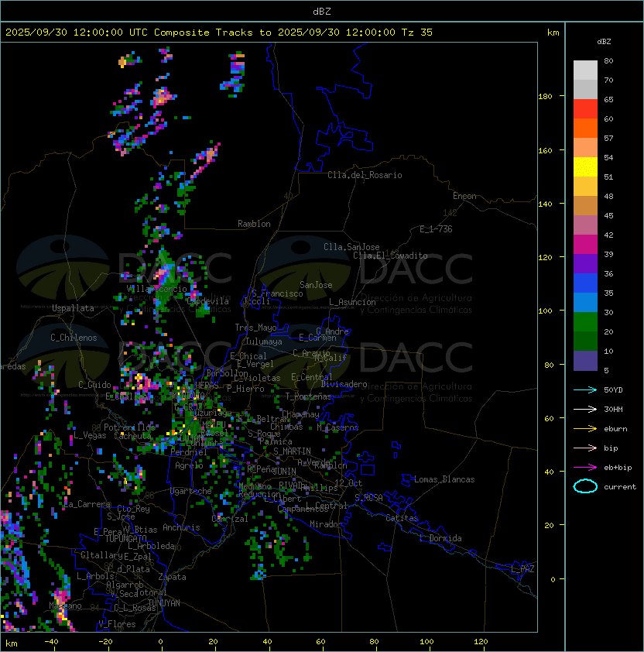Viewport: 644px width, 652px height.
Task: Click the eburn legend label
Action: click(x=615, y=429)
